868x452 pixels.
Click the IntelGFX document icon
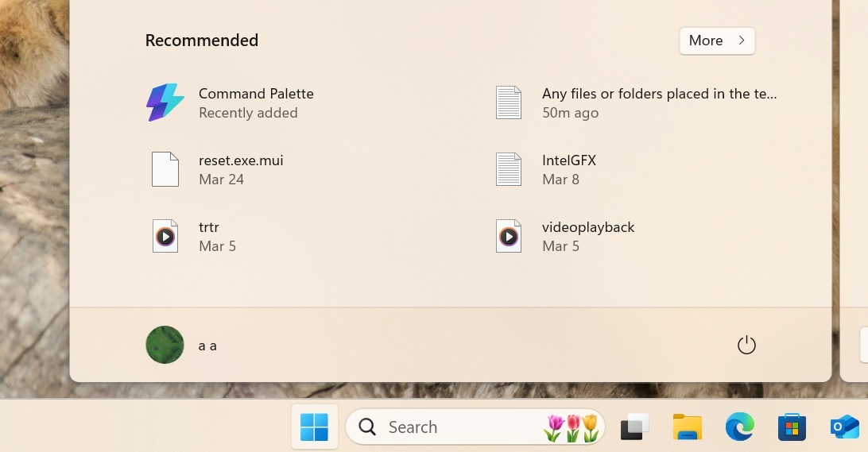[x=509, y=169]
